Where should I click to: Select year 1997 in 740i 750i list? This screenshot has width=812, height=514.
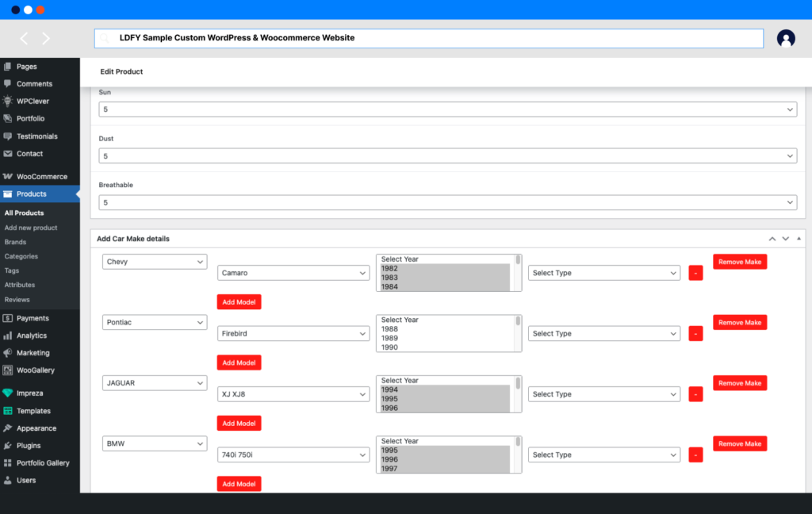(x=446, y=469)
